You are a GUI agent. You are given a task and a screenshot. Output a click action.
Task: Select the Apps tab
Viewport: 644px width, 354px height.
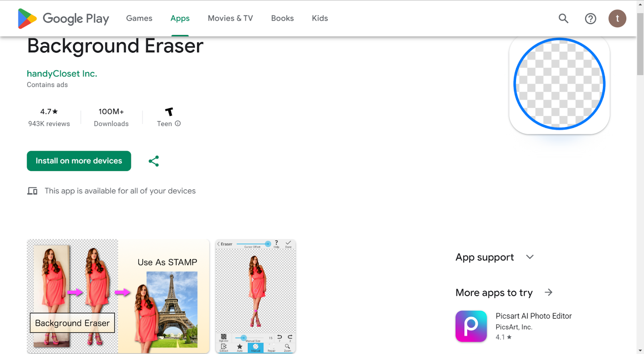(180, 19)
